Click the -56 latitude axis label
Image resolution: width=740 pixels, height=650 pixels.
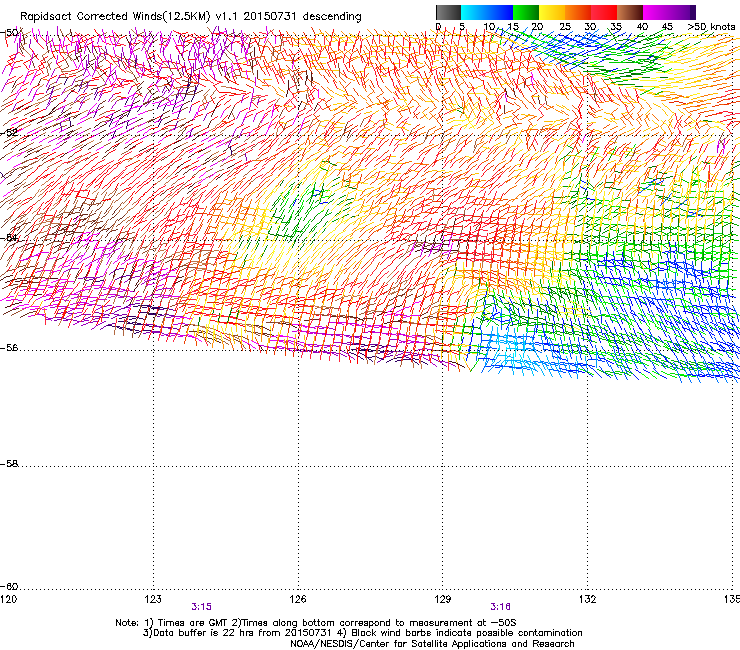coord(9,348)
